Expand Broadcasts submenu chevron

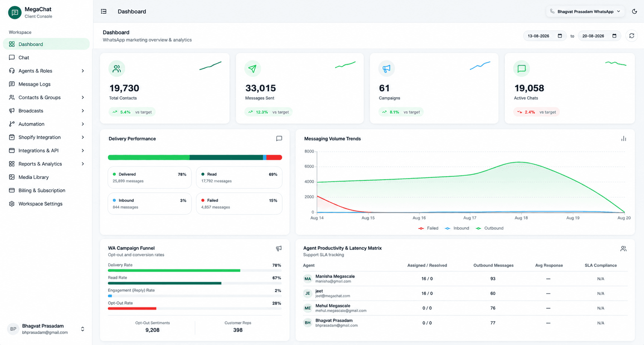point(83,110)
